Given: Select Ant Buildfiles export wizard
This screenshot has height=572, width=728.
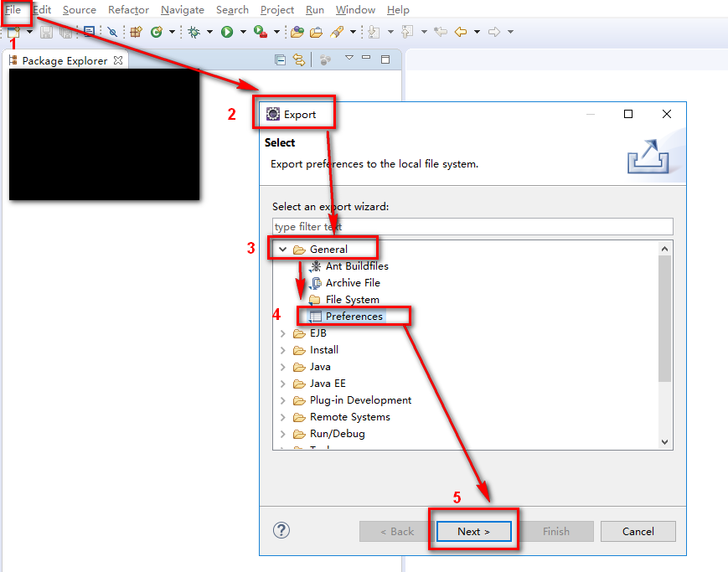Looking at the screenshot, I should (357, 266).
